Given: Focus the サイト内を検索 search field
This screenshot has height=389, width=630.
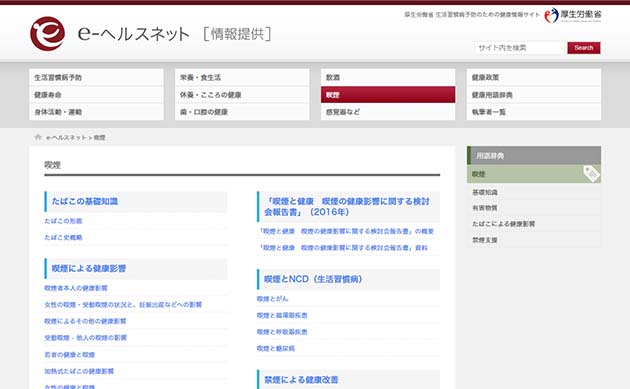Looking at the screenshot, I should pos(520,48).
